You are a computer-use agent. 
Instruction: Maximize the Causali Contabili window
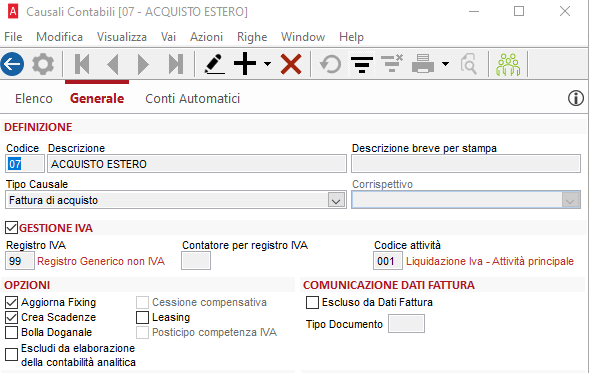click(x=519, y=12)
